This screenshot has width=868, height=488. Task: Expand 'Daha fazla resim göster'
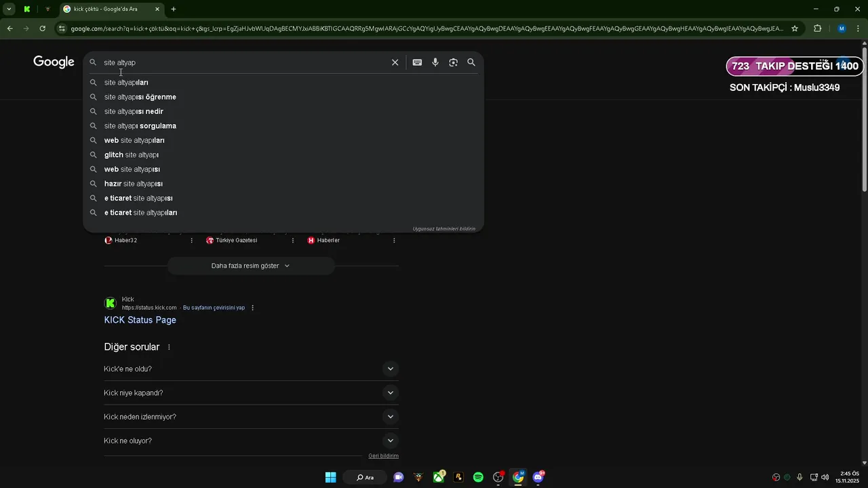pyautogui.click(x=251, y=266)
